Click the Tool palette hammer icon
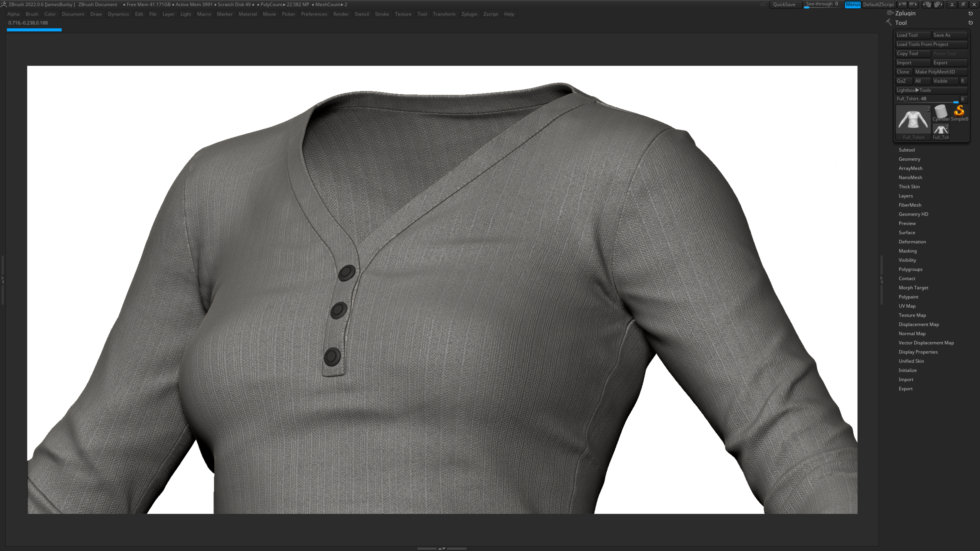The height and width of the screenshot is (551, 980). (889, 22)
